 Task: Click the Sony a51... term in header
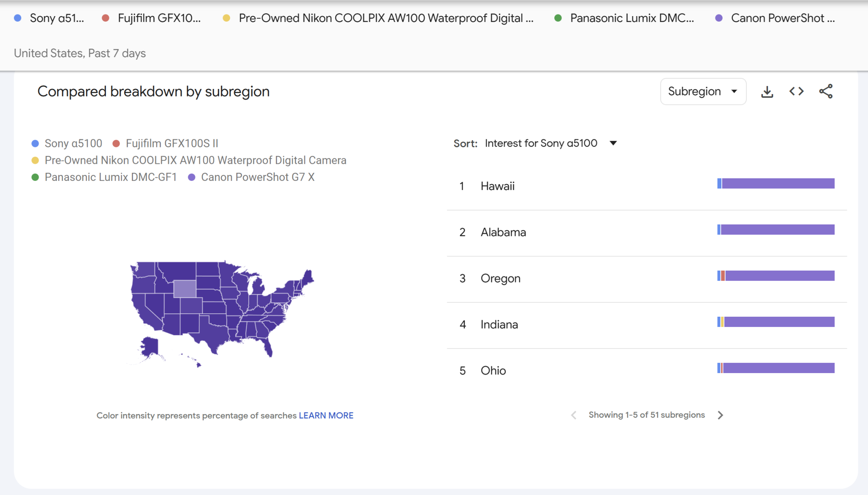49,18
